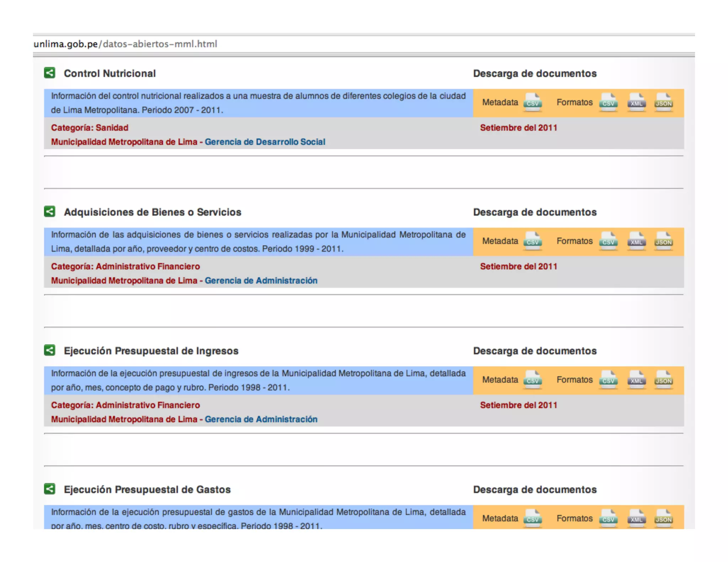Download Adquisiciones metadata CSV file
This screenshot has height=562, width=728.
(532, 241)
